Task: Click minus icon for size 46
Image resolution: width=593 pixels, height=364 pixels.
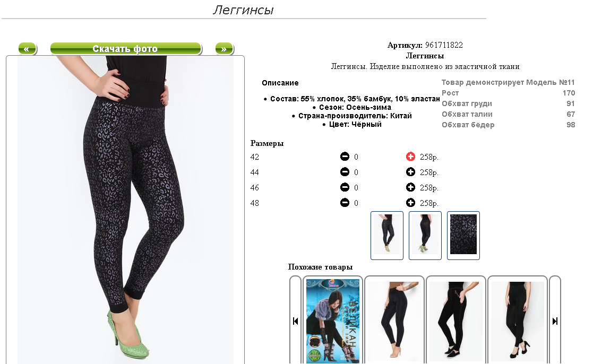Action: tap(345, 187)
